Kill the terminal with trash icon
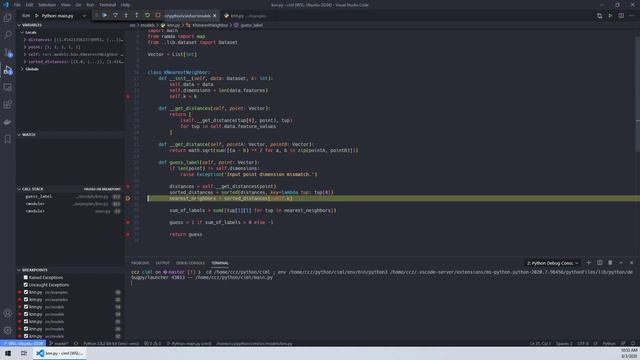This screenshot has width=640, height=360. (x=610, y=263)
